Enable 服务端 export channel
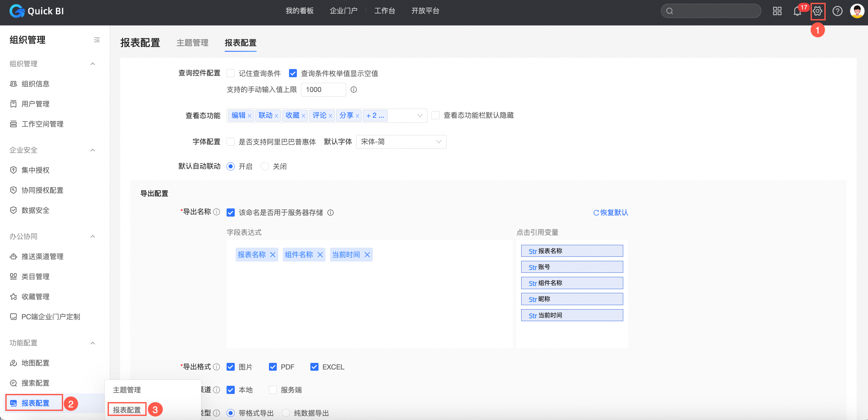868x420 pixels. pos(273,390)
